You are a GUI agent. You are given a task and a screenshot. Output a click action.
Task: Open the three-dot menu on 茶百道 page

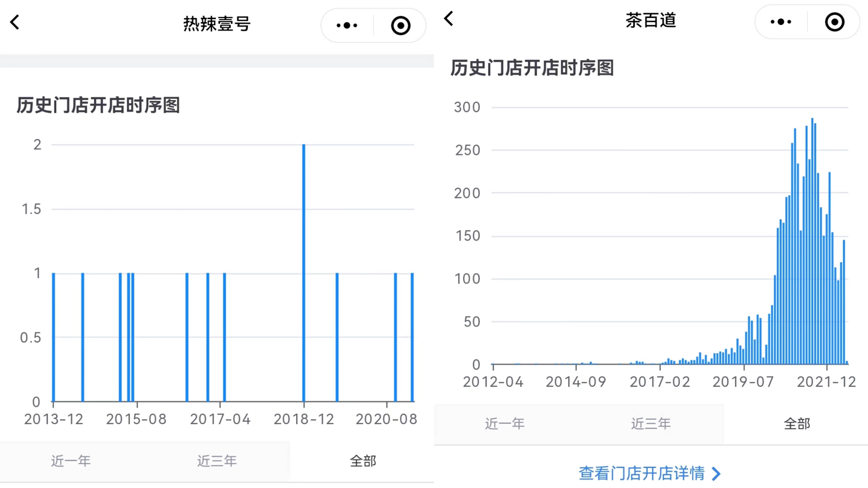point(781,22)
